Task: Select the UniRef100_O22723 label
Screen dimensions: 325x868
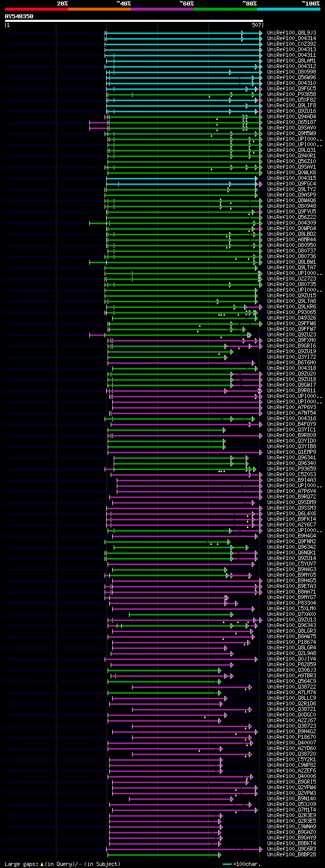Action: coord(291,278)
